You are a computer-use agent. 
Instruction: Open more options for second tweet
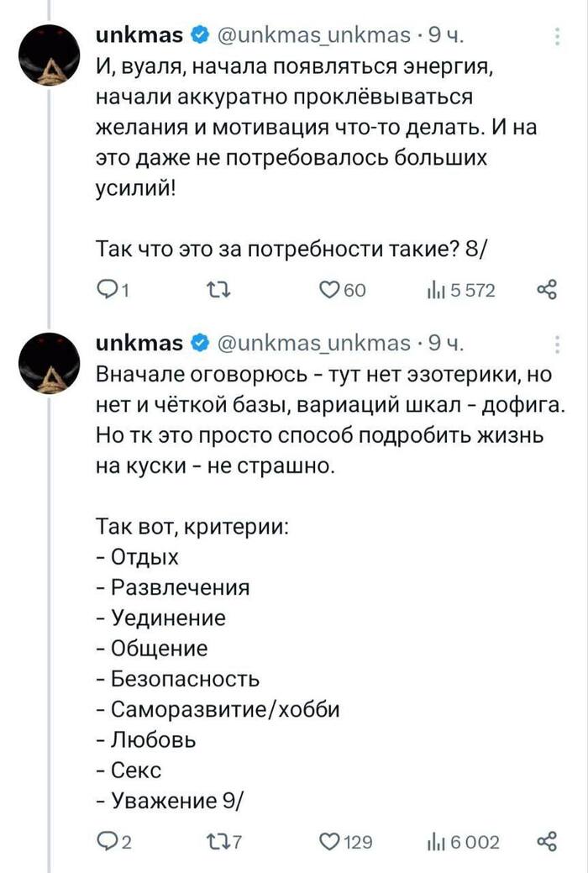coord(559,344)
